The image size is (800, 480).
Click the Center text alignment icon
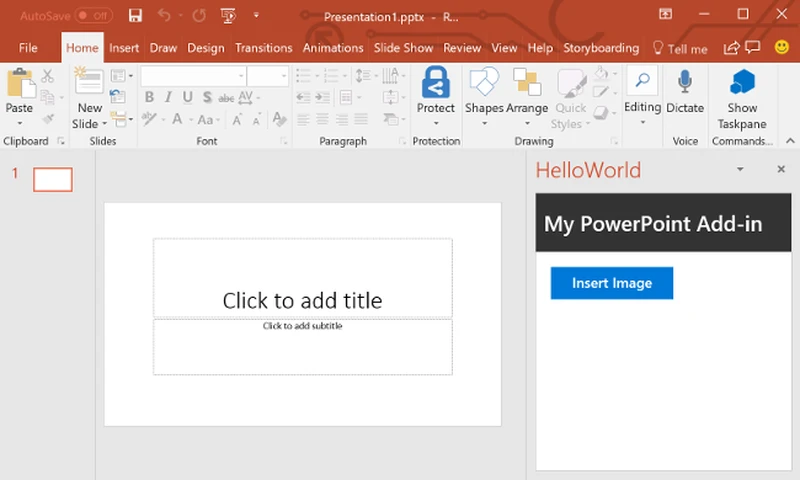tap(322, 119)
